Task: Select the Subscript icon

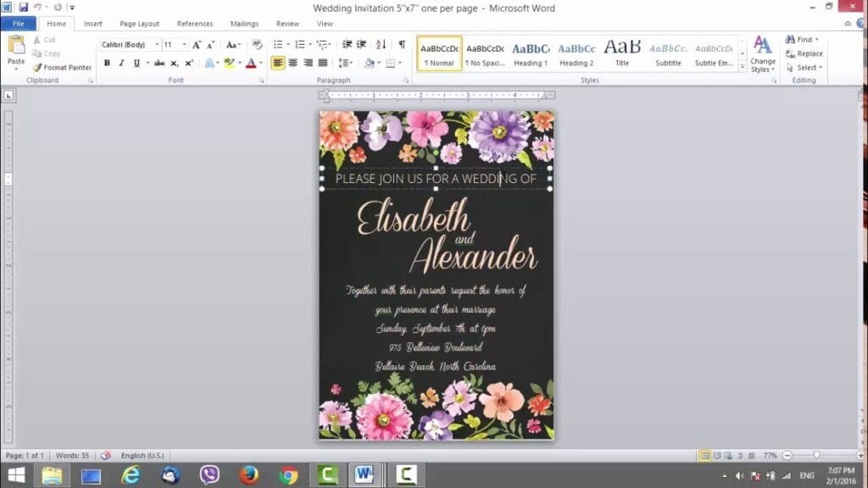Action: tap(174, 62)
